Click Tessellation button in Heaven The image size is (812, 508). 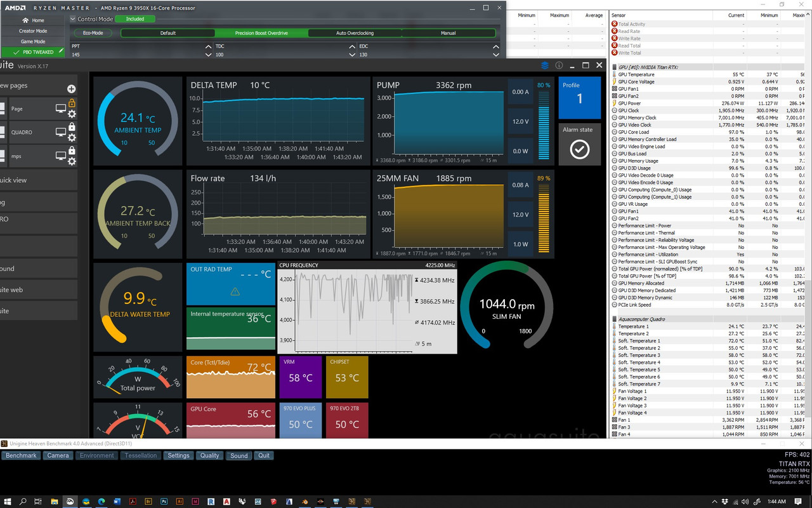(x=141, y=455)
